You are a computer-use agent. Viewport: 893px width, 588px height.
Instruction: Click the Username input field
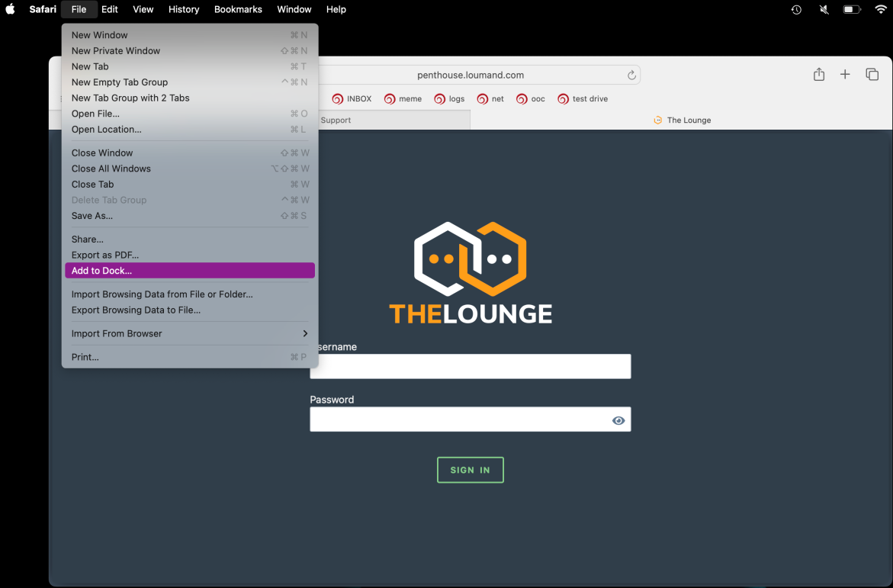[x=470, y=366]
